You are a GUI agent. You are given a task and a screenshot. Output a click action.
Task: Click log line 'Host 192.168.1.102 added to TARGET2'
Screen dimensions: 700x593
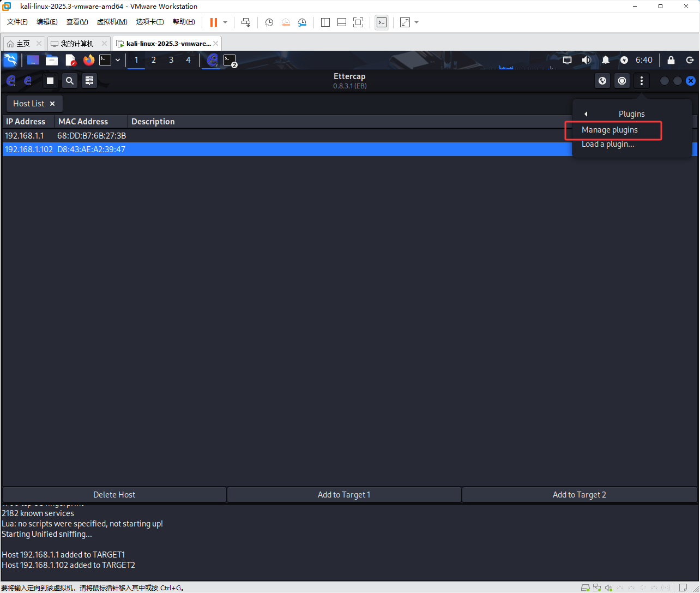(68, 565)
